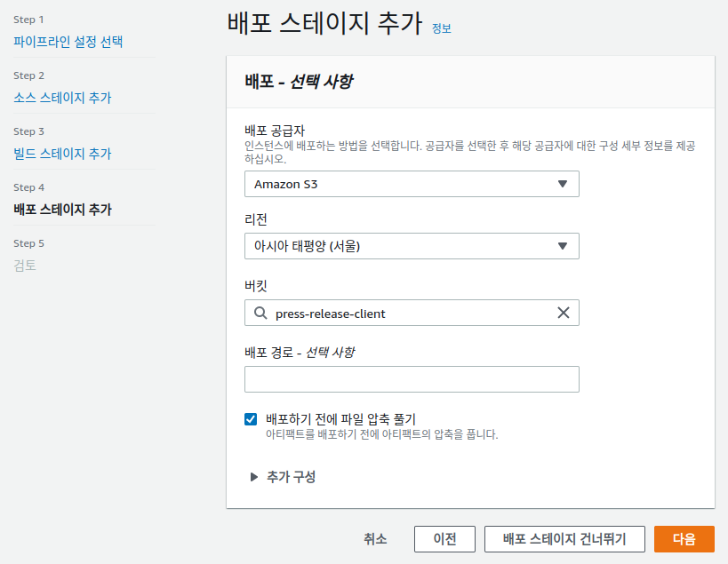
Task: Click the orange 다음 next button
Action: pos(684,539)
